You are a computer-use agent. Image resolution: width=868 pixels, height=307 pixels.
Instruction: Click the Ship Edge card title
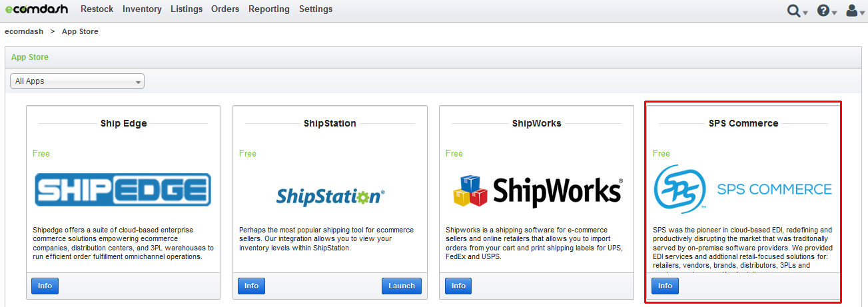tap(124, 123)
